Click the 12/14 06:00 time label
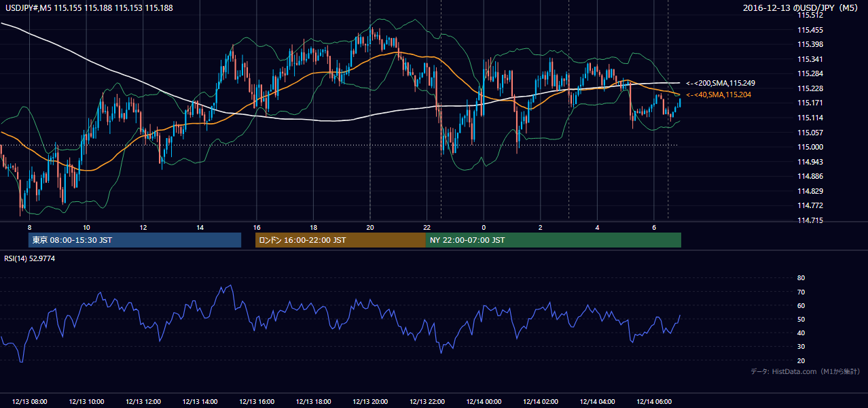This screenshot has width=868, height=408. [655, 402]
